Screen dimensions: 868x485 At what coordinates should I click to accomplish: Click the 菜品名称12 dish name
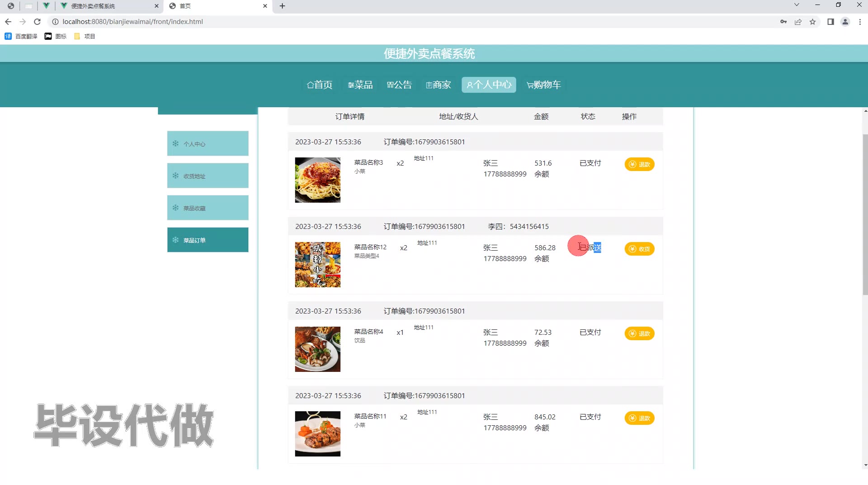(x=370, y=247)
